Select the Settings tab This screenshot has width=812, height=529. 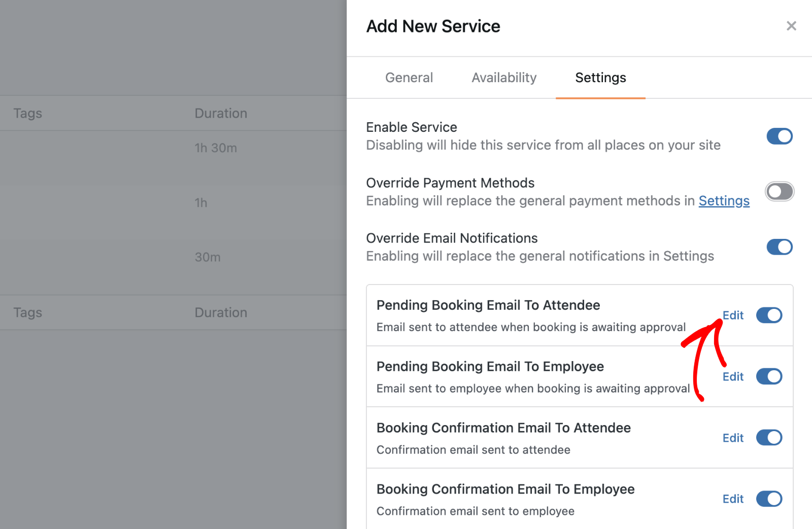(600, 78)
